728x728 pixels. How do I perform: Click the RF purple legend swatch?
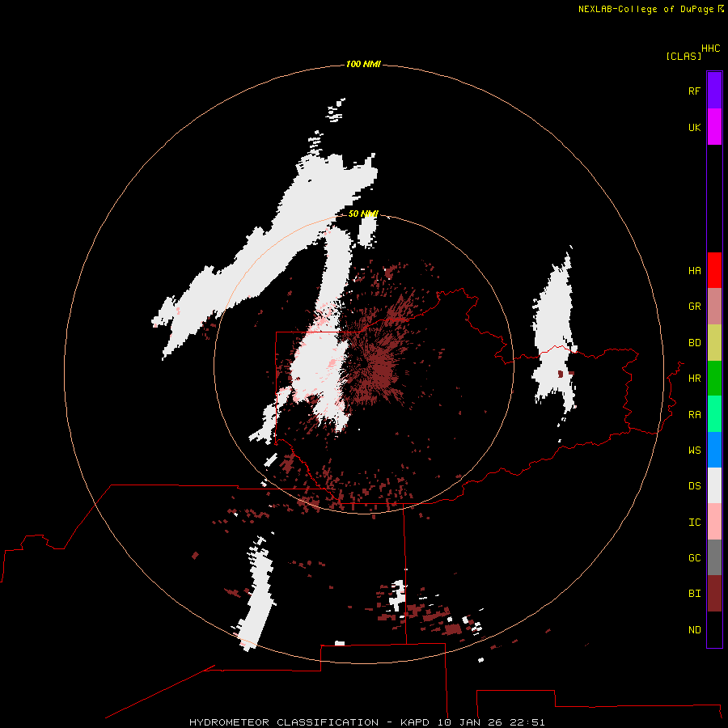pyautogui.click(x=714, y=91)
